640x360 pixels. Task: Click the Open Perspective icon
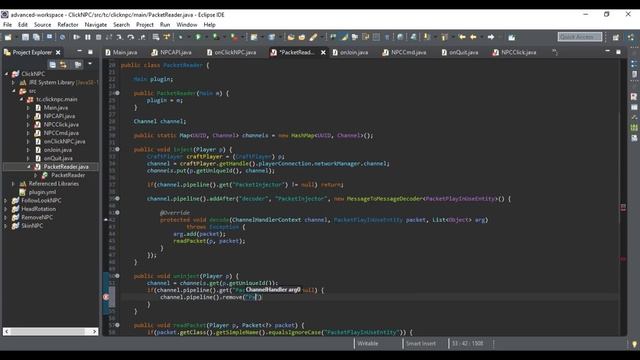[616, 37]
